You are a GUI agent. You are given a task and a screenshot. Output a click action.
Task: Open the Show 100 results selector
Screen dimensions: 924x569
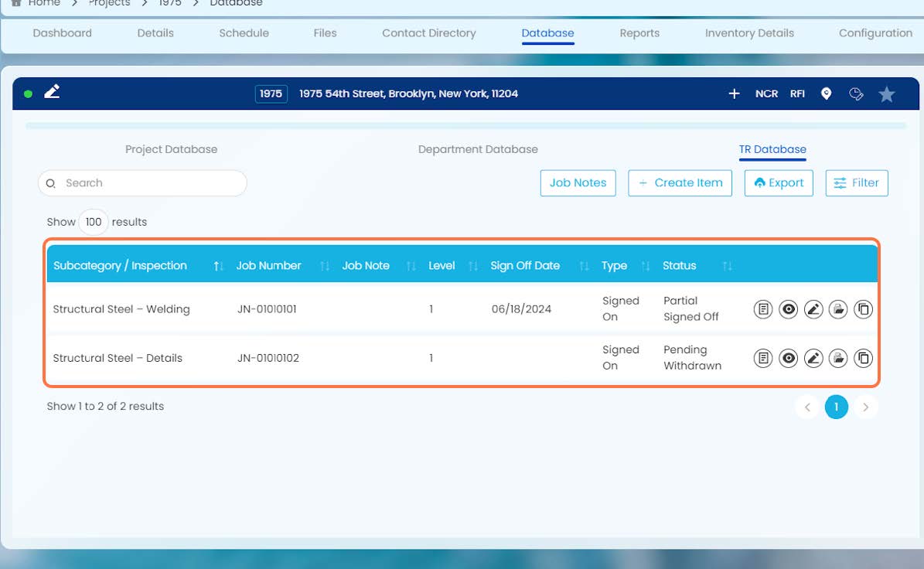pyautogui.click(x=93, y=222)
